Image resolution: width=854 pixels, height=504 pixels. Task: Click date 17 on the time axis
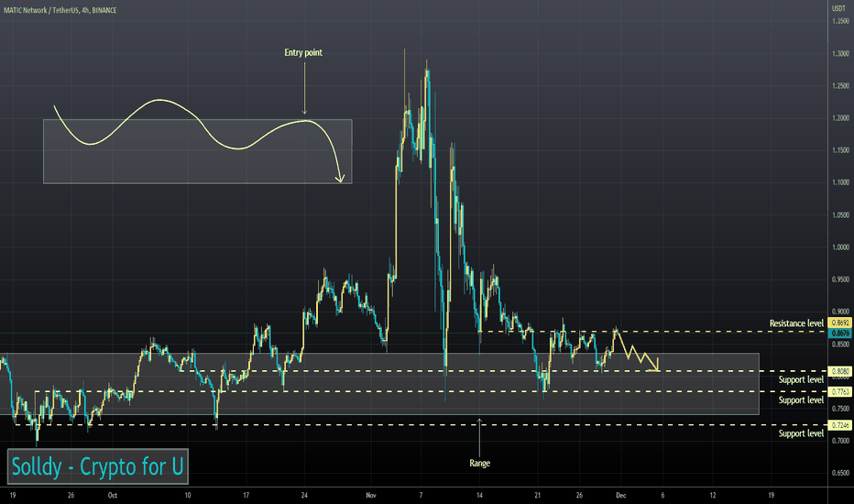[x=246, y=495]
